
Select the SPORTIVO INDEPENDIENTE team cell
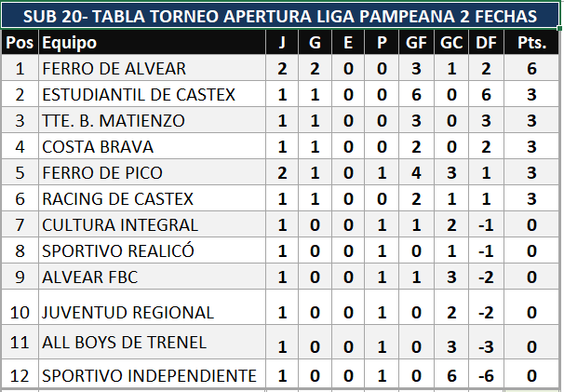click(x=152, y=375)
